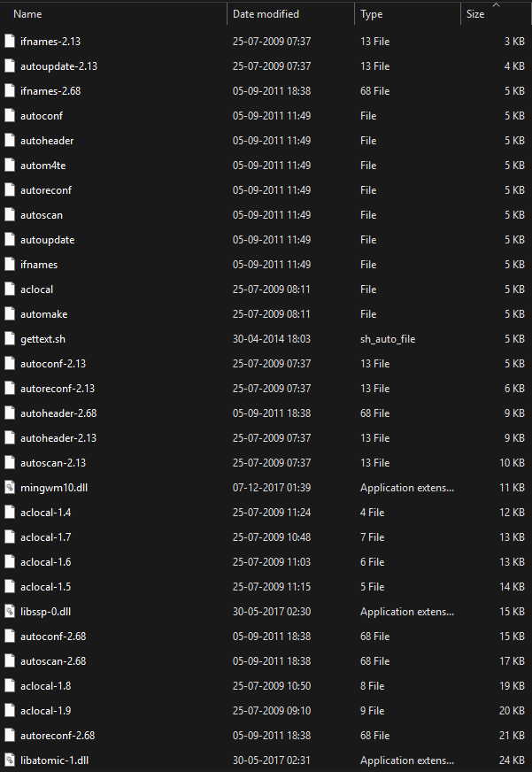Click the autoconf file icon

tap(10, 116)
